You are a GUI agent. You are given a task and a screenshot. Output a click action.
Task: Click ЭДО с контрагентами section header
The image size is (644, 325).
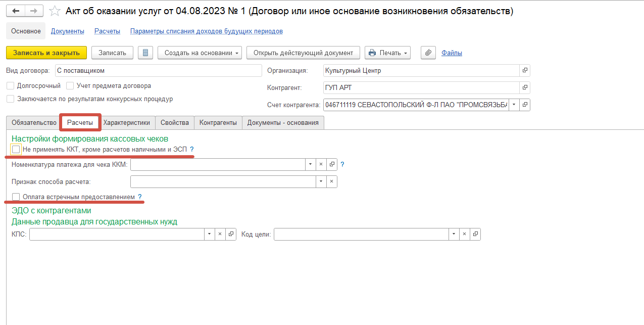(x=51, y=210)
